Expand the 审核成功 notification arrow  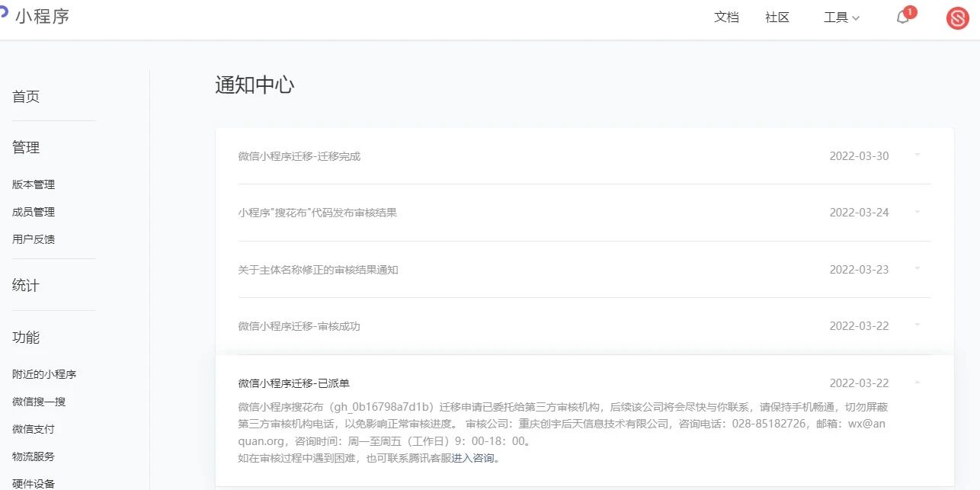tap(918, 325)
